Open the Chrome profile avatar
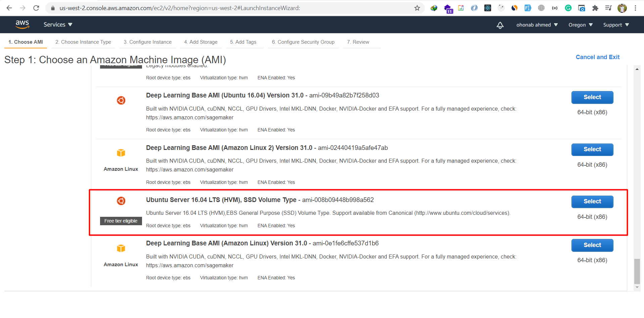The height and width of the screenshot is (318, 644). (x=622, y=8)
